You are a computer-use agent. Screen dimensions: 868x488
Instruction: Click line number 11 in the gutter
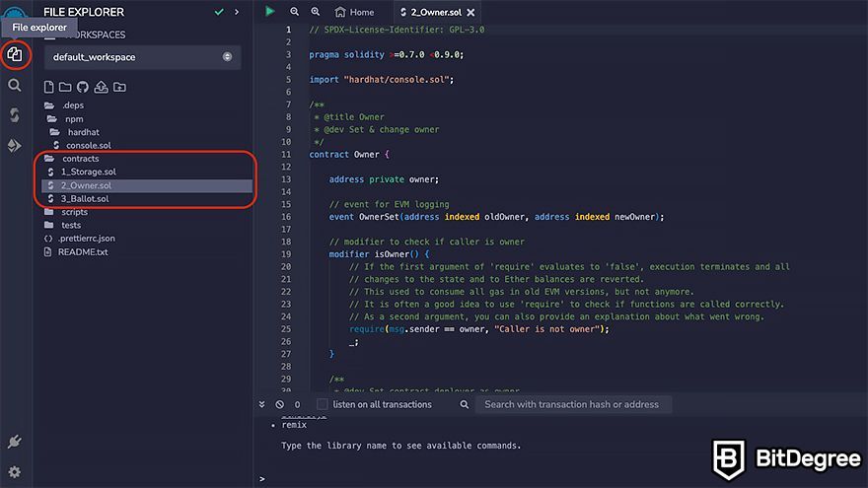point(286,155)
